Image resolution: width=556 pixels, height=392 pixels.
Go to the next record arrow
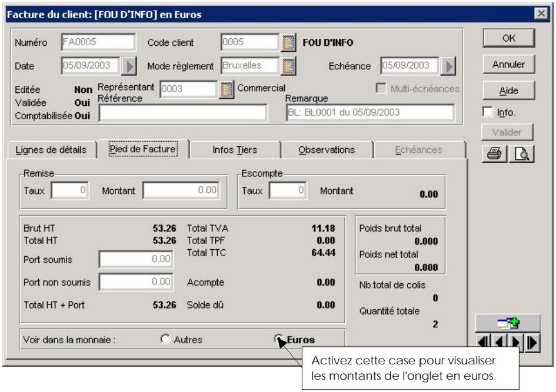click(x=515, y=343)
